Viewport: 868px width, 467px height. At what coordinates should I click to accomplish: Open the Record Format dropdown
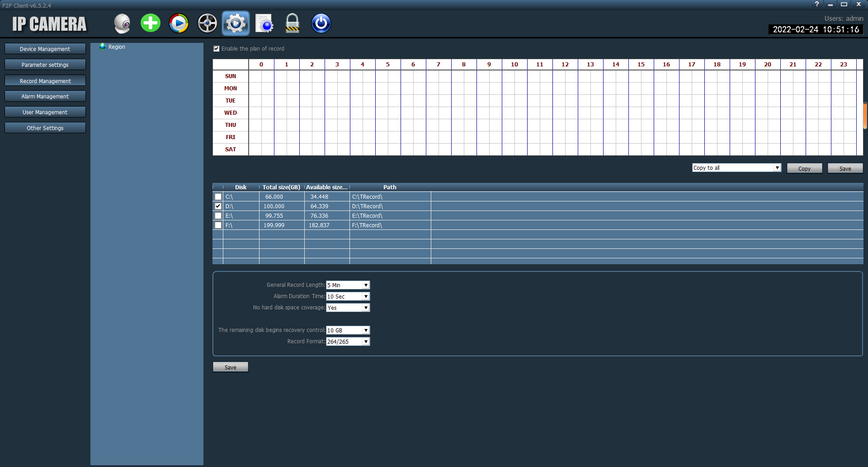click(x=366, y=342)
